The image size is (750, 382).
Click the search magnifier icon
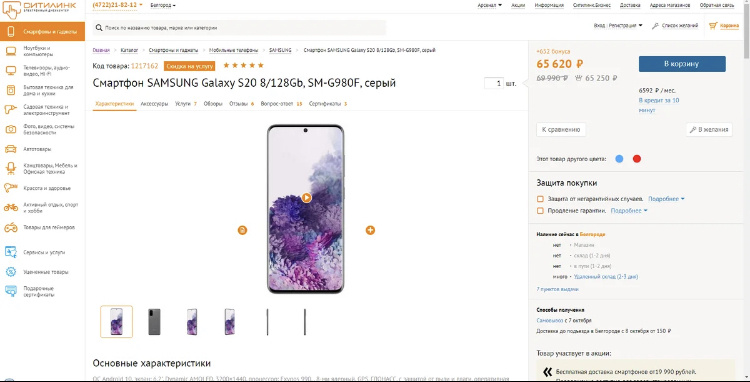pos(98,28)
